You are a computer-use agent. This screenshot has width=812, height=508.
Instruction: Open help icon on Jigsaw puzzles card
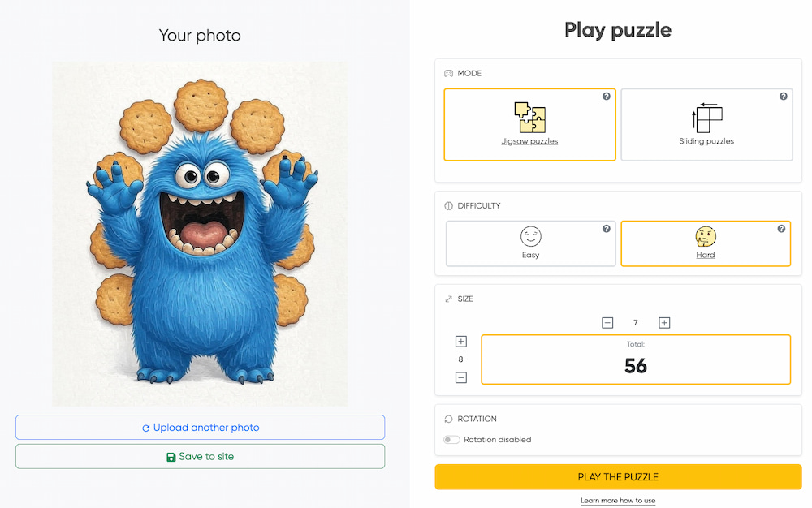(607, 97)
